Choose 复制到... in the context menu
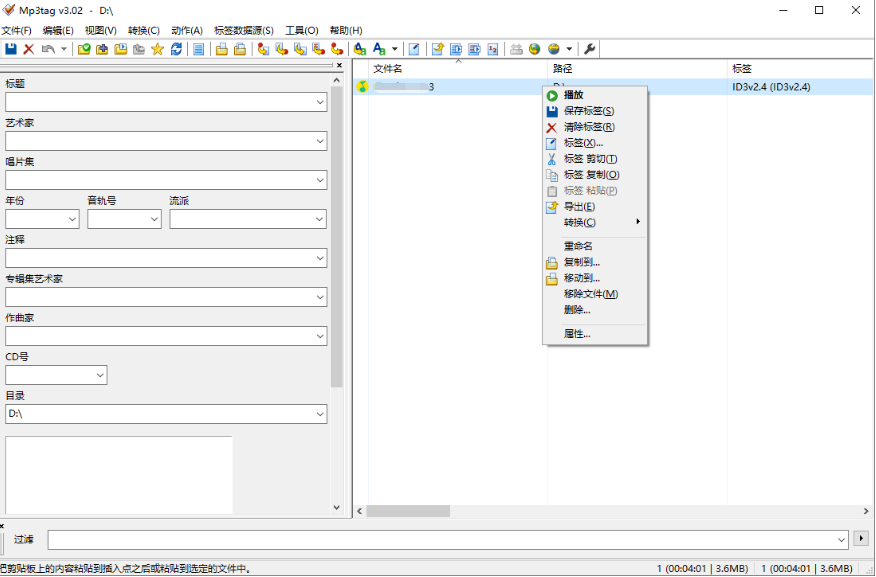The image size is (876, 577). coord(595,262)
